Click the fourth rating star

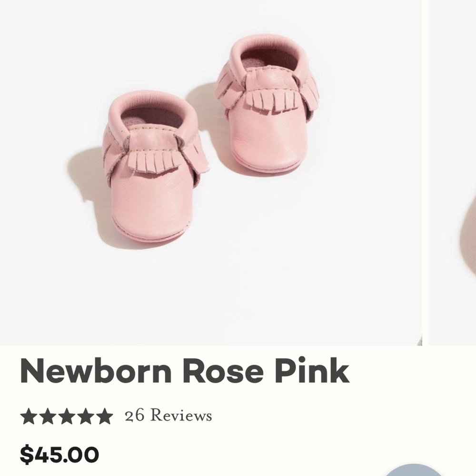click(x=85, y=416)
